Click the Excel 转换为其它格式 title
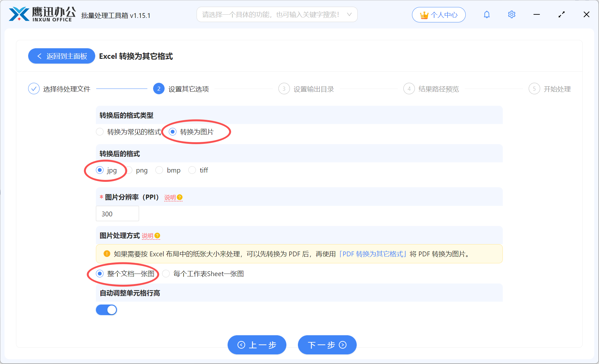This screenshot has height=364, width=599. [x=136, y=56]
